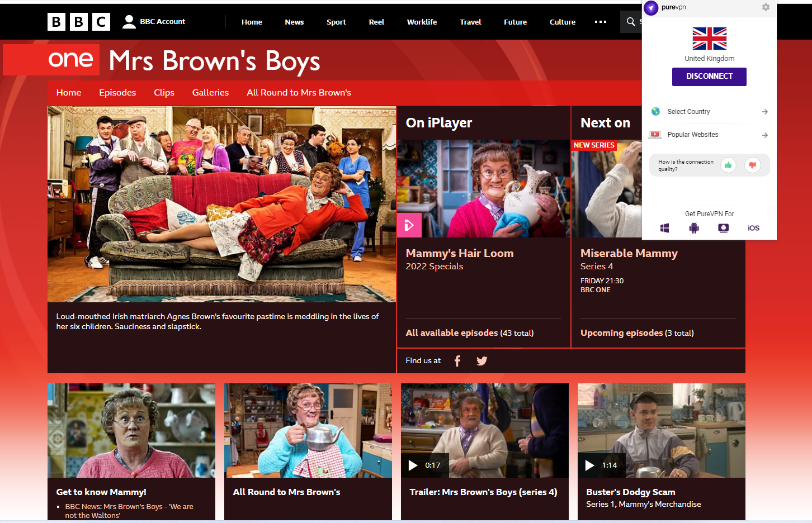Open the show's Twitter page
The image size is (812, 523).
coord(481,361)
